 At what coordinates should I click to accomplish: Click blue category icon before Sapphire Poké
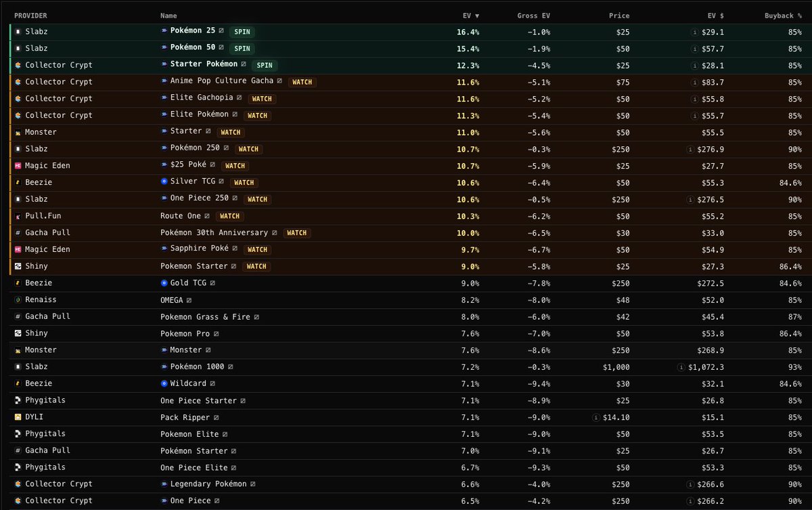pos(164,249)
